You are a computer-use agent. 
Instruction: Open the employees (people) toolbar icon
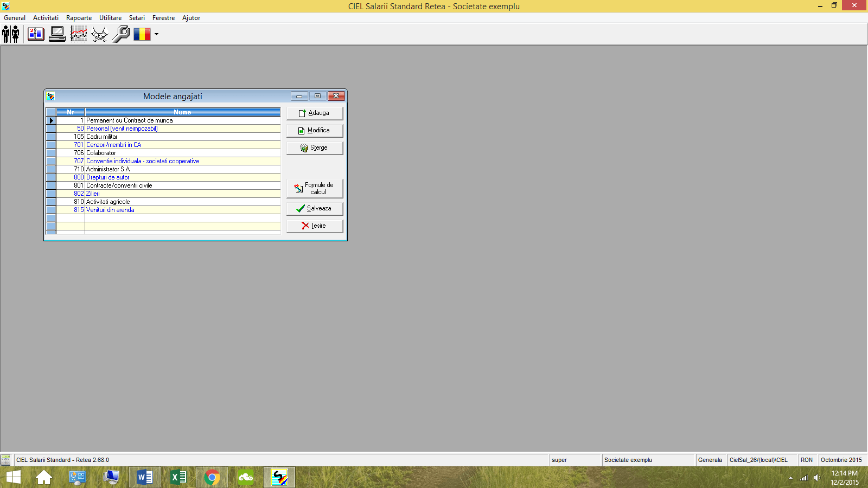coord(11,34)
